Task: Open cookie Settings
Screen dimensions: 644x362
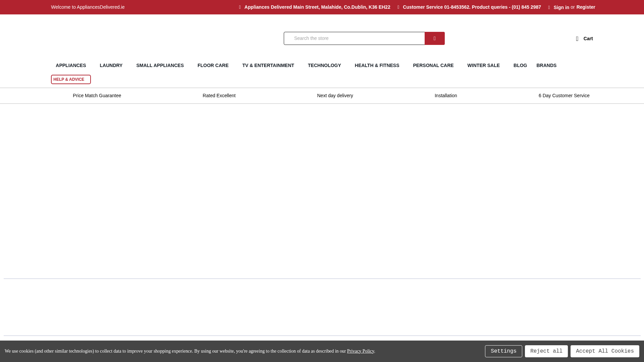Action: coord(503,351)
